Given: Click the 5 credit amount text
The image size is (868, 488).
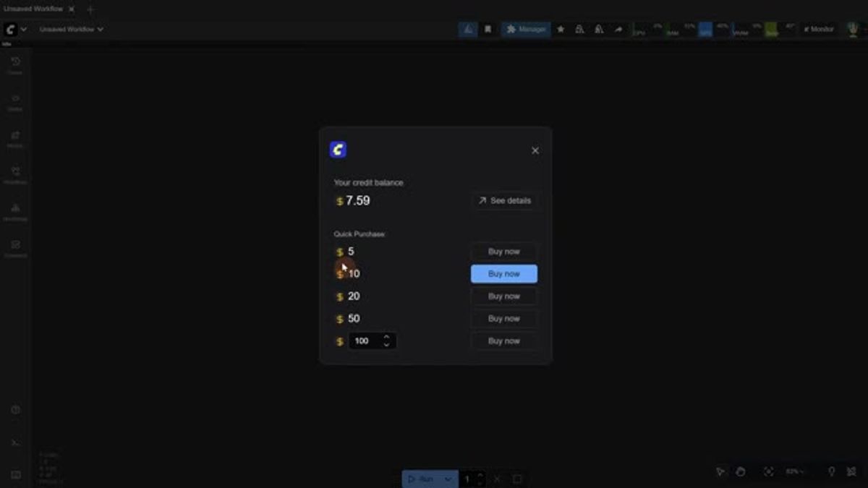Looking at the screenshot, I should (351, 252).
